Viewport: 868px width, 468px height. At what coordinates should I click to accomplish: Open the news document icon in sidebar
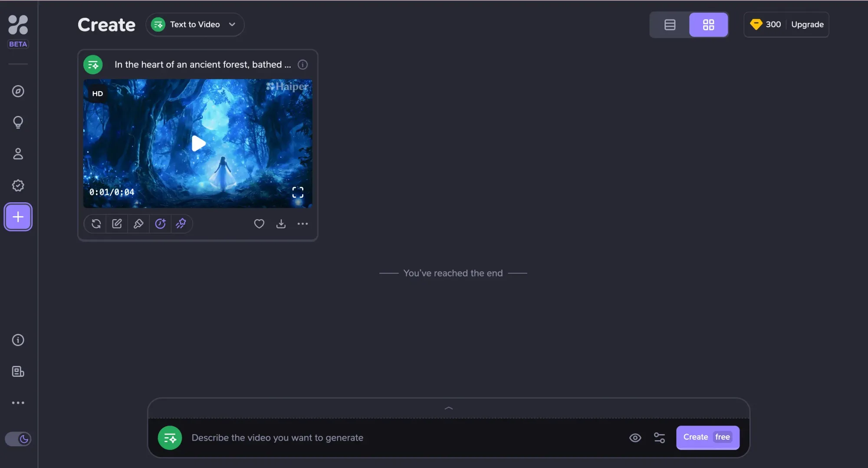click(18, 372)
